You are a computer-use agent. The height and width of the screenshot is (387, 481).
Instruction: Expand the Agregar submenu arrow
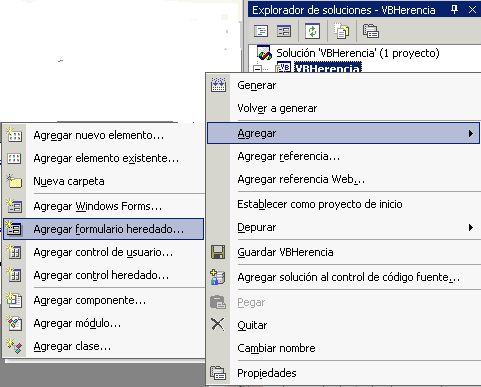coord(471,134)
